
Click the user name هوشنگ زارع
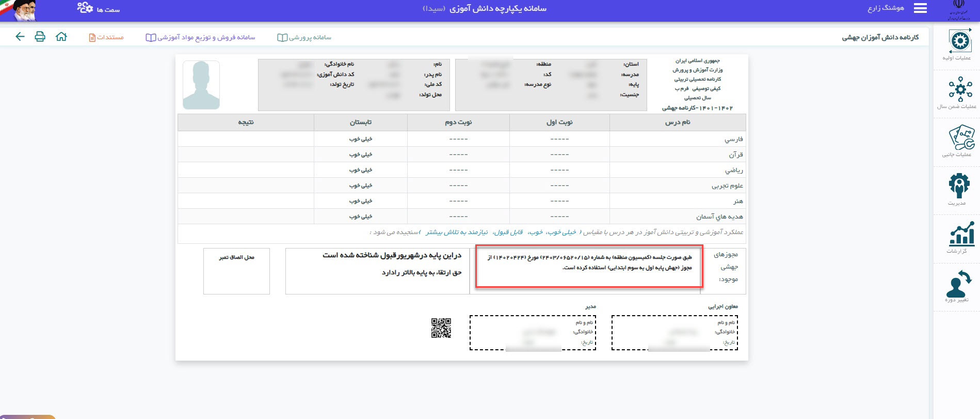(x=885, y=9)
